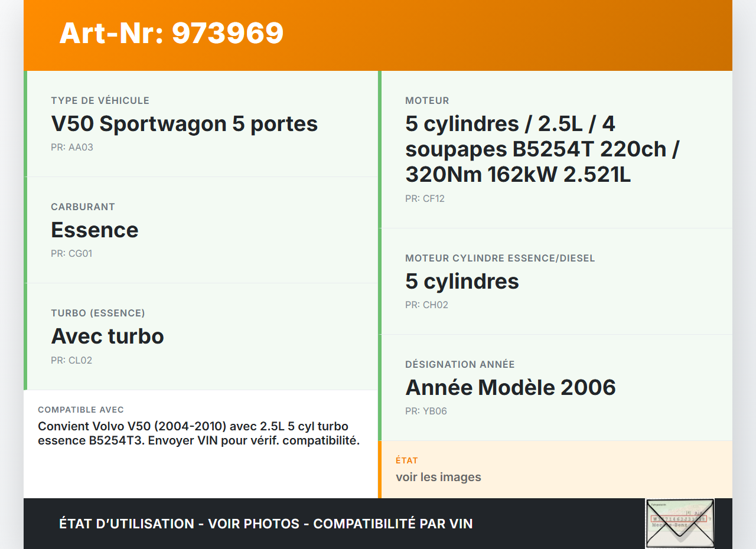Click the MOTEUR CYLINDRE ESSENCE/DIESEL label
The width and height of the screenshot is (756, 549).
point(500,259)
